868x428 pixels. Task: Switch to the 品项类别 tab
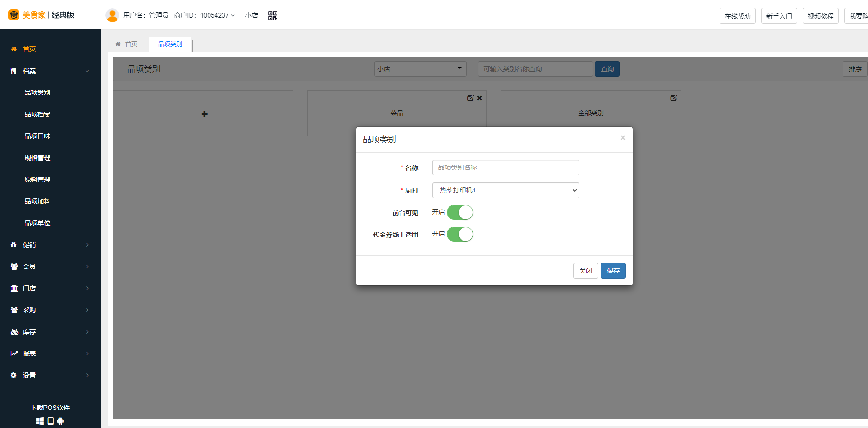(170, 44)
